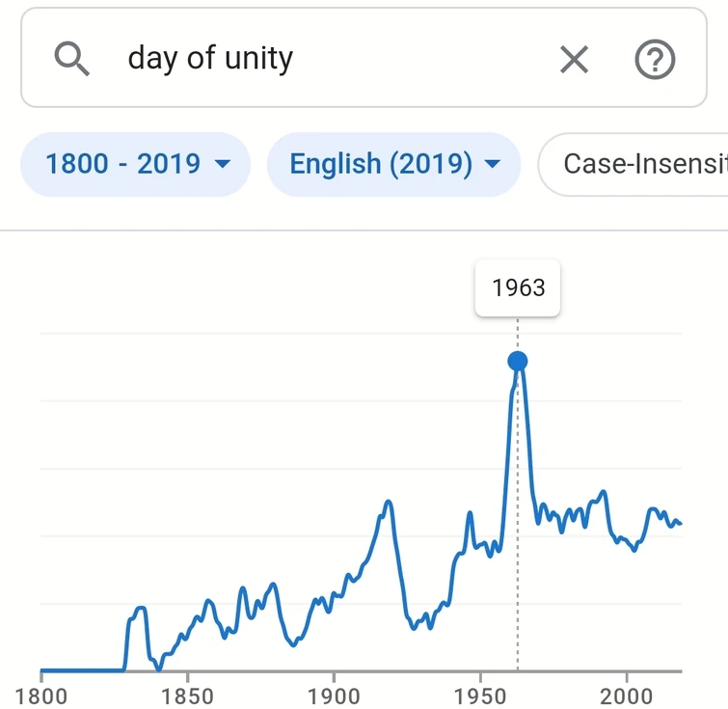Click the line's local peak near 1992
728x709 pixels.
[604, 492]
